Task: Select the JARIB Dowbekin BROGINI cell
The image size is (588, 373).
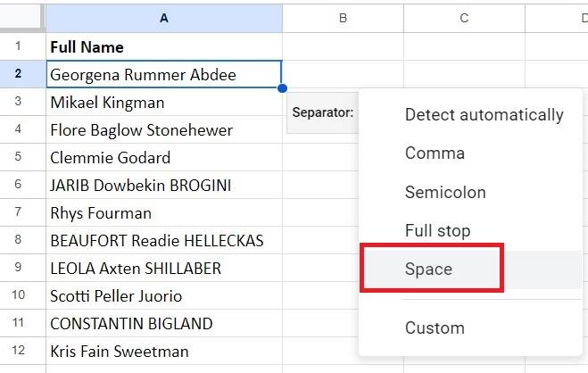Action: point(164,186)
